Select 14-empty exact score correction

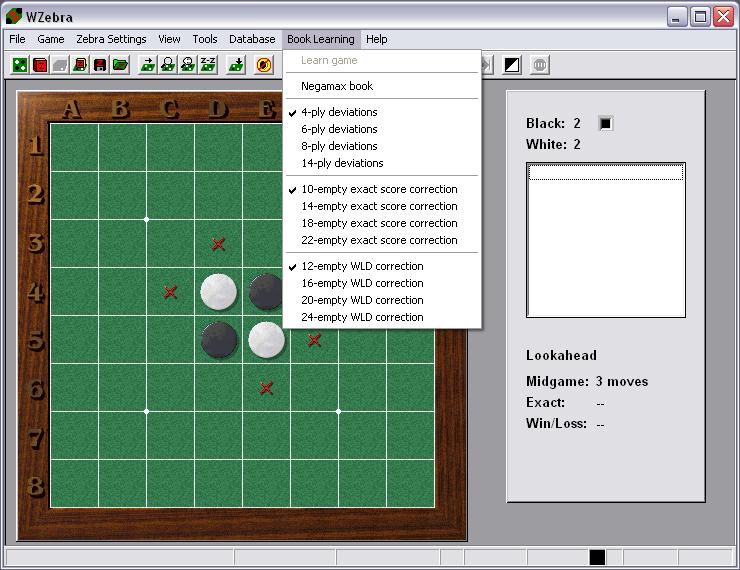382,206
